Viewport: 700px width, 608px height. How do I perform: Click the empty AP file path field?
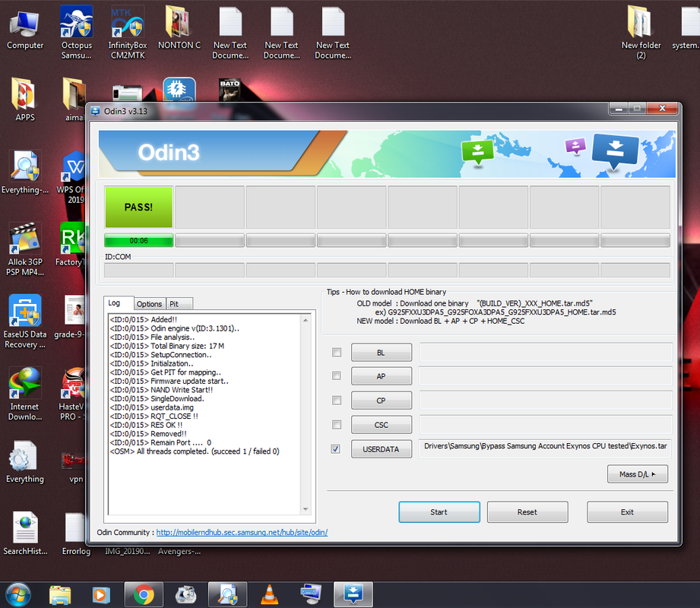point(545,376)
